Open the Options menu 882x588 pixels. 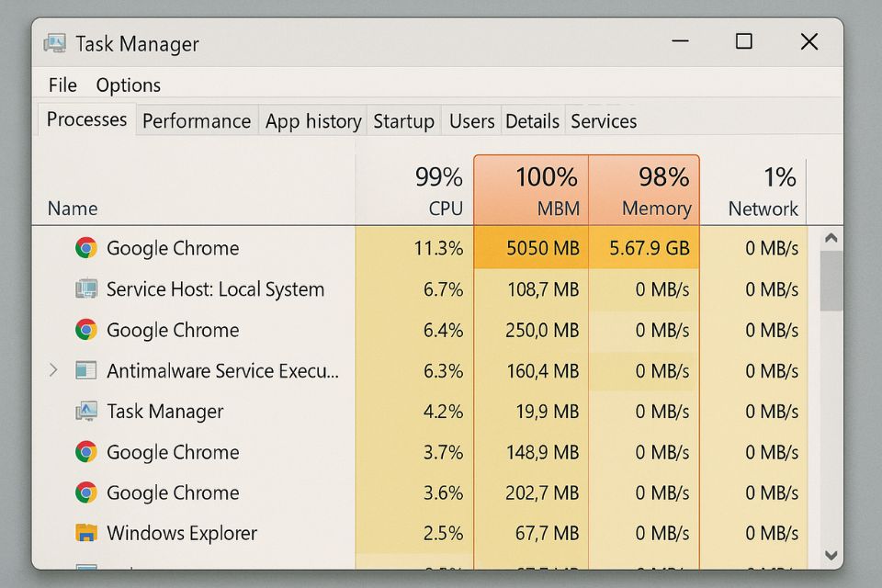(x=128, y=85)
